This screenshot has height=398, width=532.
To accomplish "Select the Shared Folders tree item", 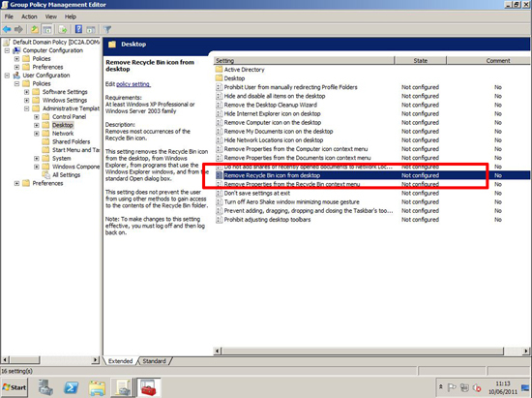I will pos(71,141).
